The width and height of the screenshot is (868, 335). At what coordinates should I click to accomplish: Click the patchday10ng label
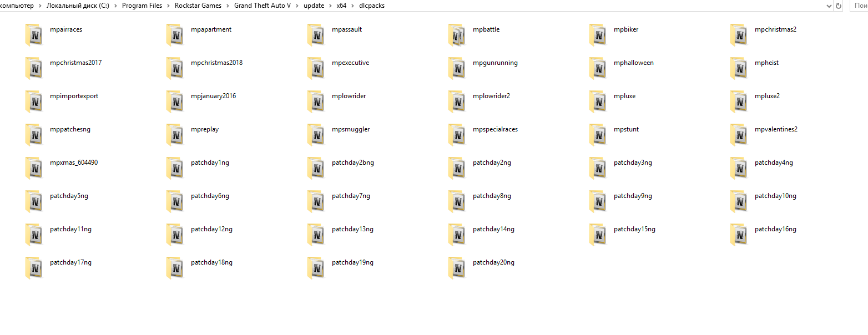click(x=775, y=196)
